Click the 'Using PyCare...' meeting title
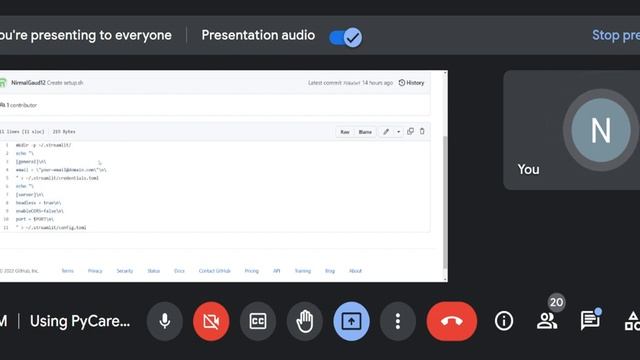The image size is (640, 360). pyautogui.click(x=80, y=322)
